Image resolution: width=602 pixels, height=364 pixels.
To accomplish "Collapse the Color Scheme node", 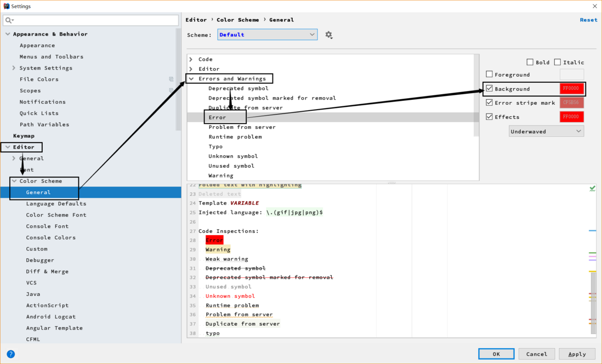I will [x=14, y=181].
